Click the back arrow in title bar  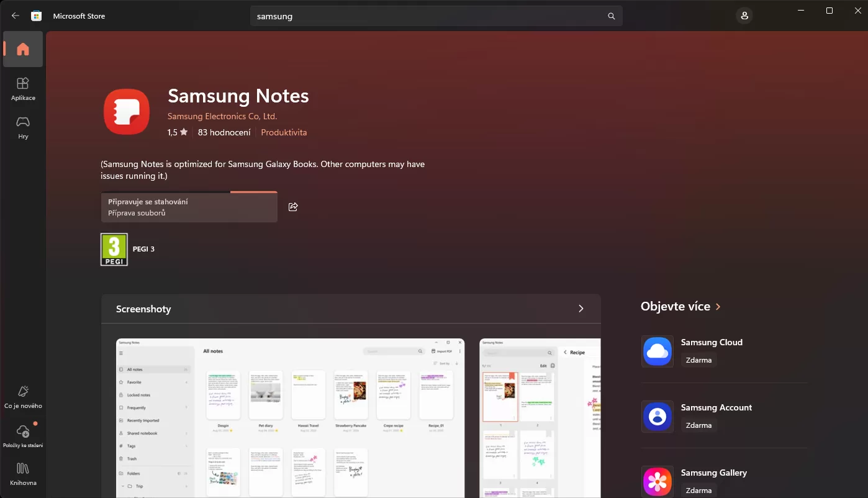pyautogui.click(x=16, y=16)
